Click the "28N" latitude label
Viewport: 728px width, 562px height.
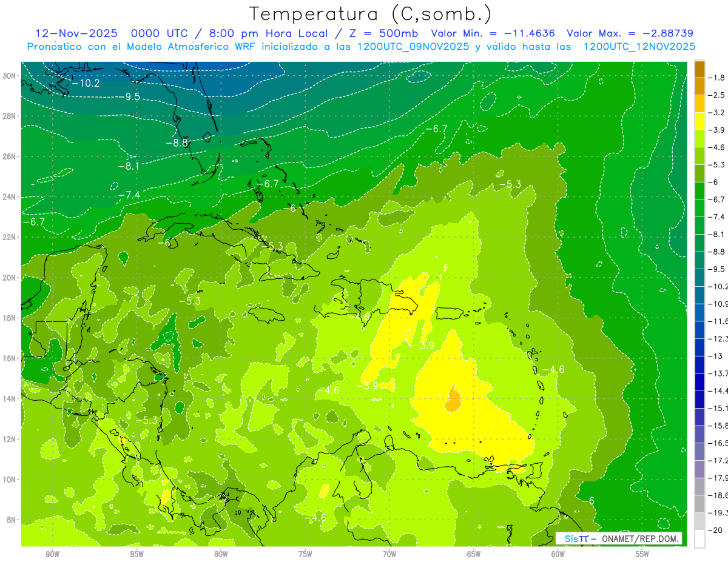click(x=10, y=116)
